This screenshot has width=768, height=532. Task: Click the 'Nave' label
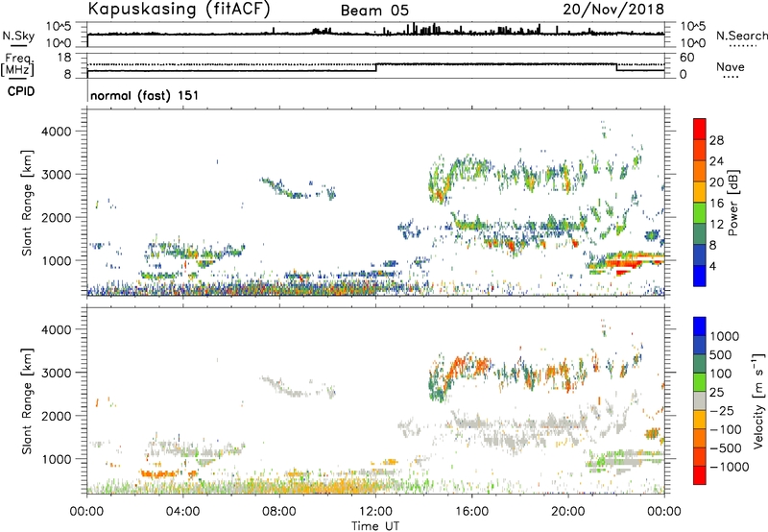731,66
